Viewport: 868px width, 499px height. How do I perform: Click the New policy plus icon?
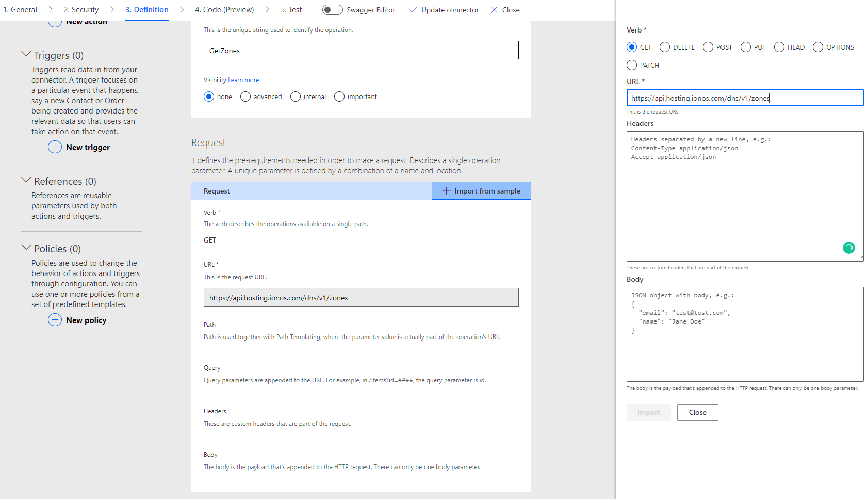[x=55, y=320]
